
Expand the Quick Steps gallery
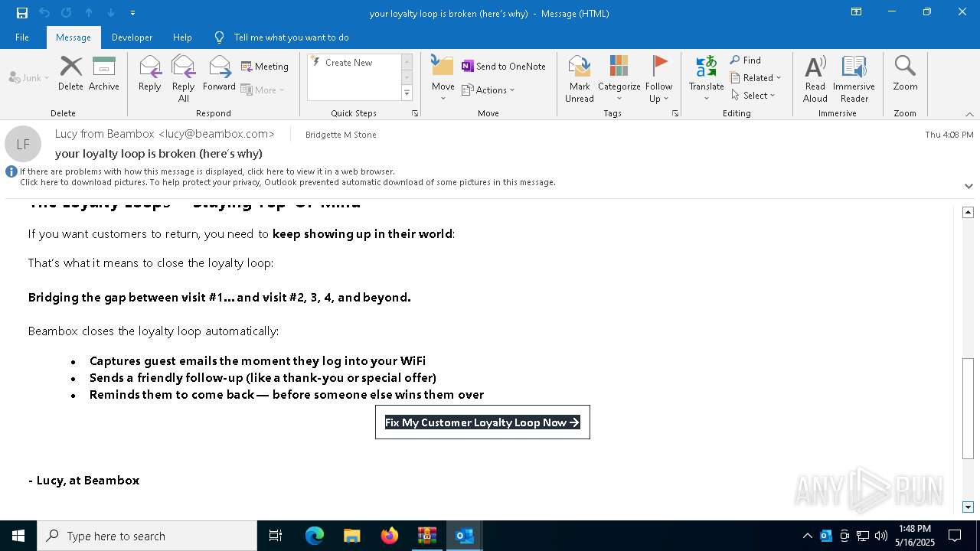pos(407,93)
